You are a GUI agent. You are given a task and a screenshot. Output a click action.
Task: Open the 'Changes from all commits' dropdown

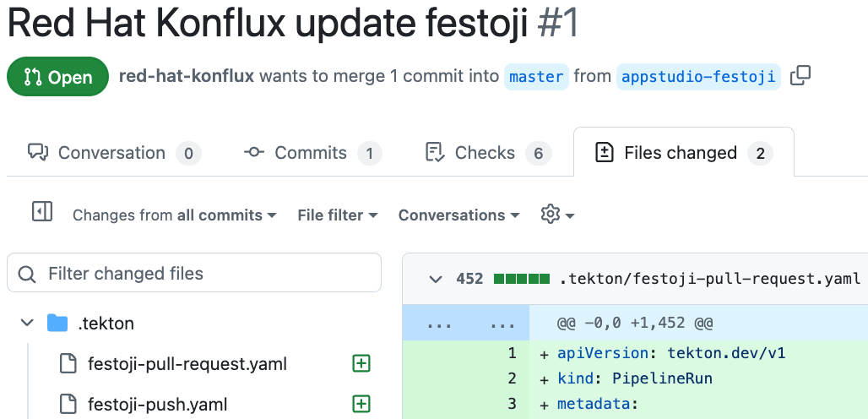coord(174,215)
